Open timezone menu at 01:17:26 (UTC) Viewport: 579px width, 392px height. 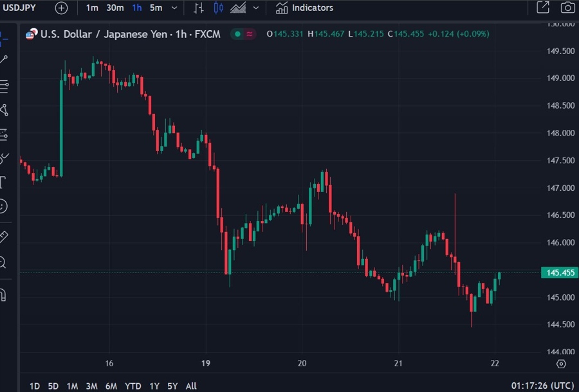click(544, 386)
